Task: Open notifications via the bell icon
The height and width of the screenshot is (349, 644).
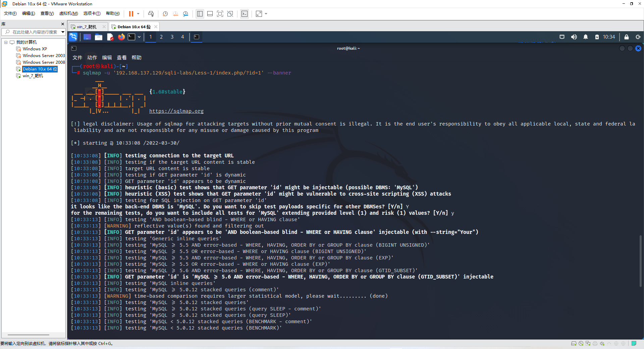Action: 586,37
